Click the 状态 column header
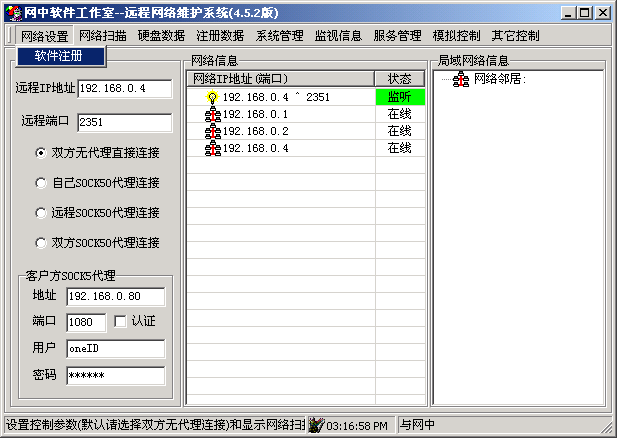617x438 pixels. [x=399, y=78]
